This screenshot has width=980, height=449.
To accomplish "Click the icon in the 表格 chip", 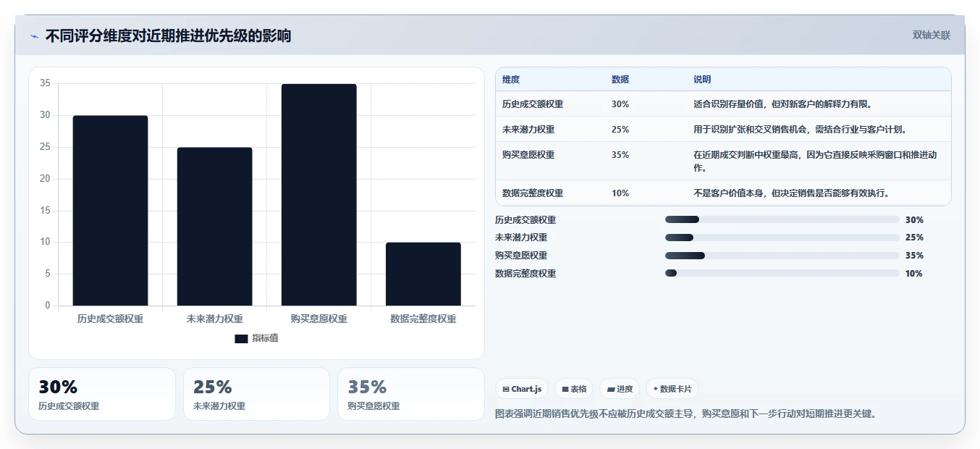I will (565, 389).
